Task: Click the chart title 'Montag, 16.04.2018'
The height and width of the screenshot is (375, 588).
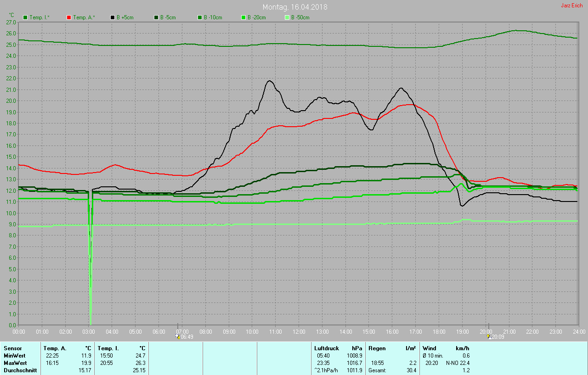Action: point(295,7)
